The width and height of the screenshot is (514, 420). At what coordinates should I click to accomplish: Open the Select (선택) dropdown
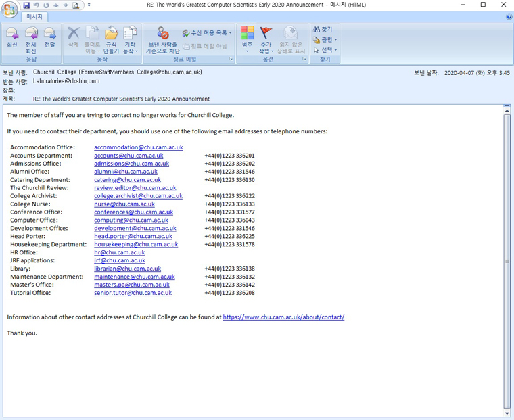click(x=325, y=50)
